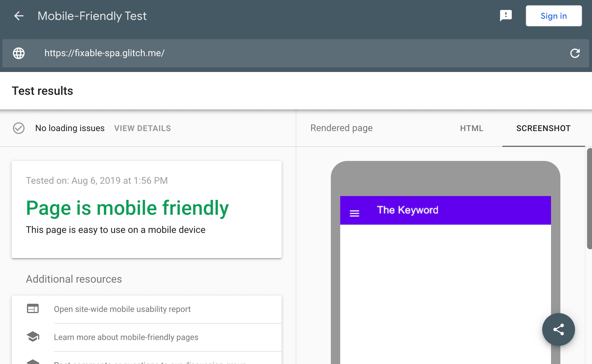Image resolution: width=592 pixels, height=364 pixels.
Task: Select the Rendered page tab
Action: (341, 128)
